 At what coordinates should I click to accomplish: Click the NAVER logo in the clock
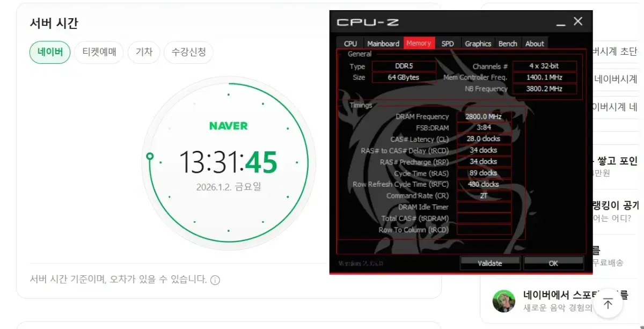tap(229, 126)
